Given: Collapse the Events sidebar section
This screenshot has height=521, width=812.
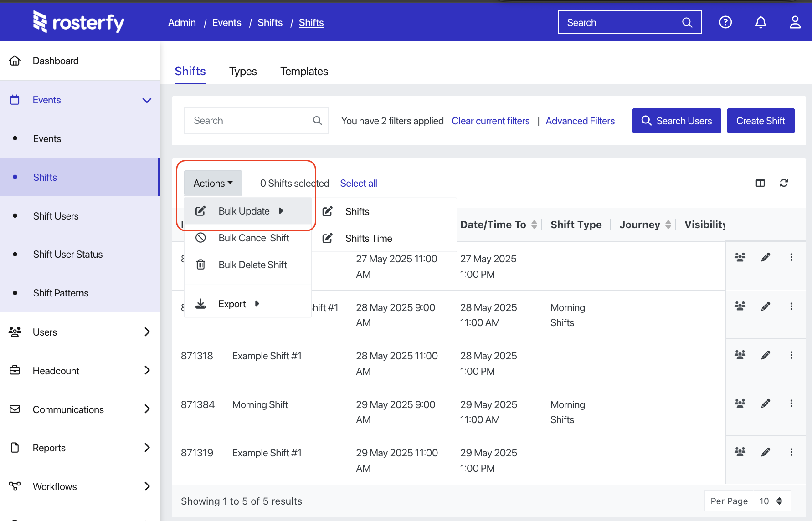Looking at the screenshot, I should click(147, 100).
